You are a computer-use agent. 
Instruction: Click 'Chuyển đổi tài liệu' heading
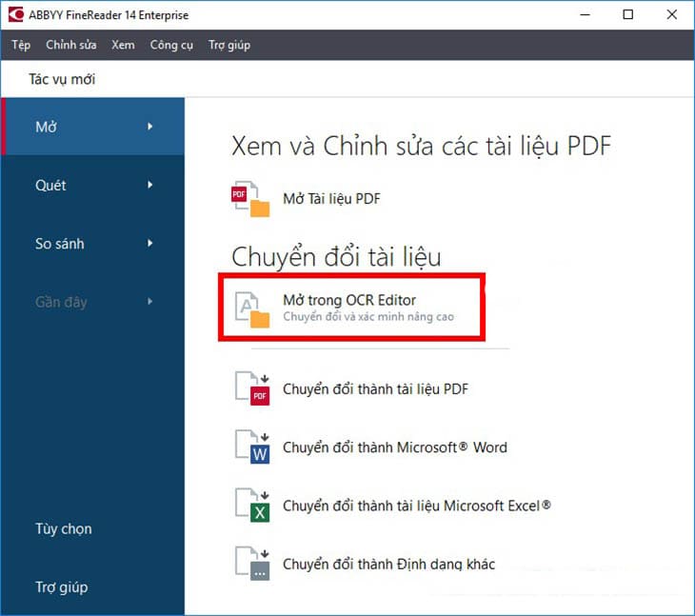pyautogui.click(x=336, y=257)
